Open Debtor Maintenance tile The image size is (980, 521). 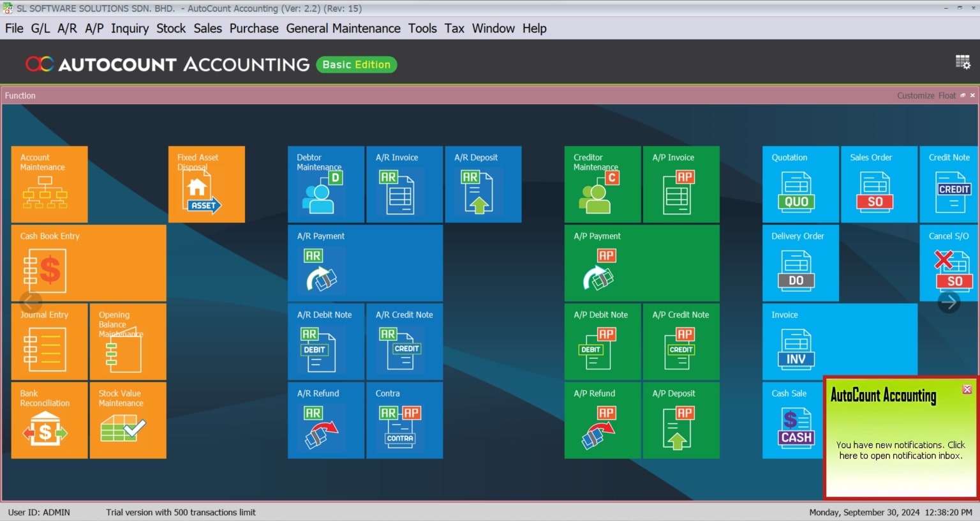tap(325, 185)
